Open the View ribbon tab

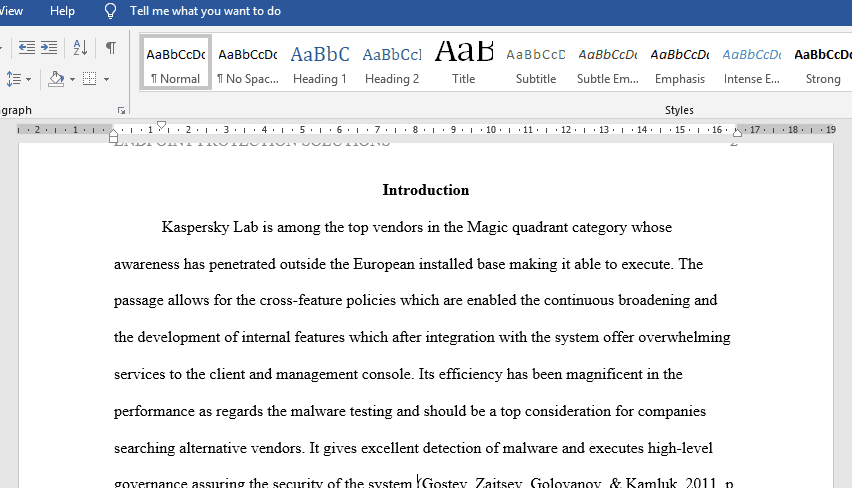[x=11, y=11]
